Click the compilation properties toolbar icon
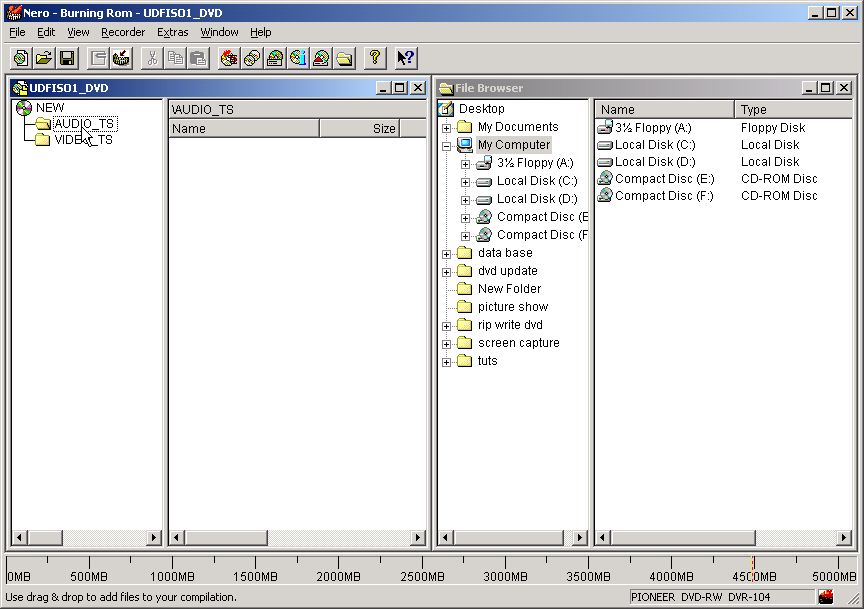Viewport: 864px width, 609px height. (x=98, y=58)
